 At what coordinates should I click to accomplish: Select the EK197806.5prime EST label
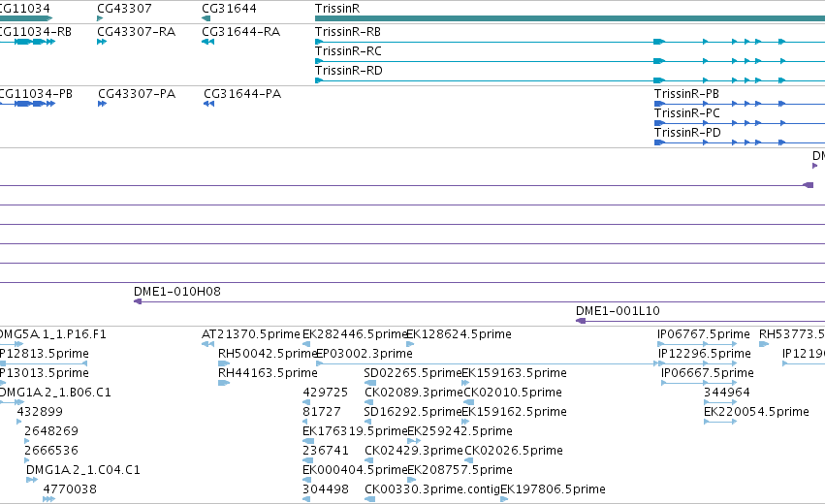coord(553,489)
